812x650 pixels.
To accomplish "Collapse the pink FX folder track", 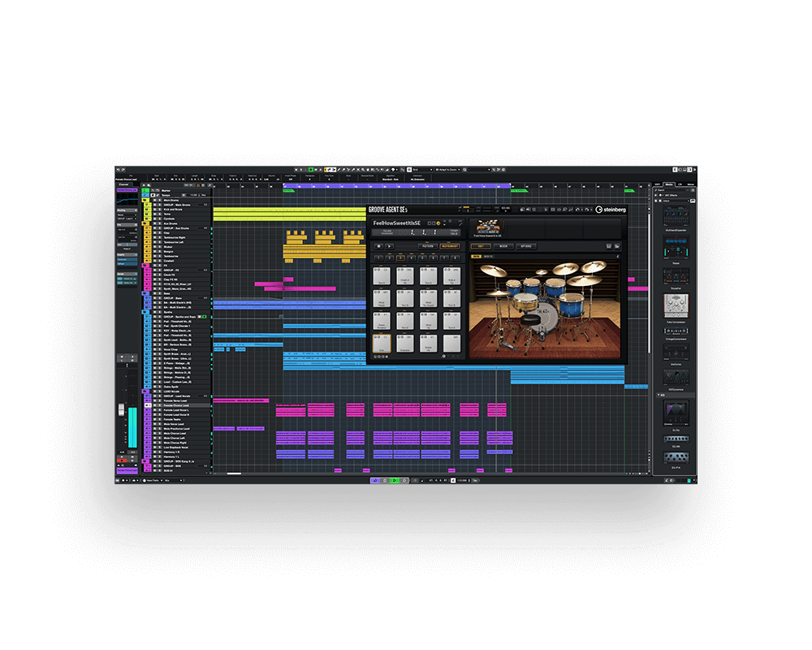I will (146, 266).
